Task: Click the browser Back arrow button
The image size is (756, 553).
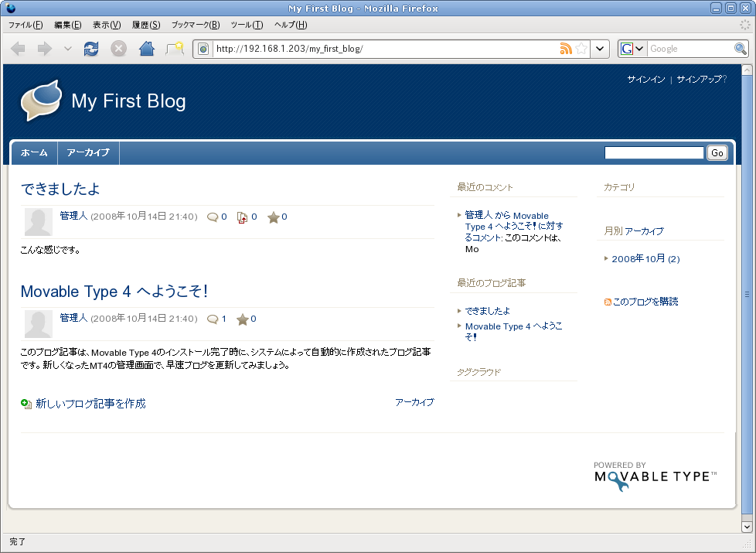Action: pyautogui.click(x=19, y=49)
